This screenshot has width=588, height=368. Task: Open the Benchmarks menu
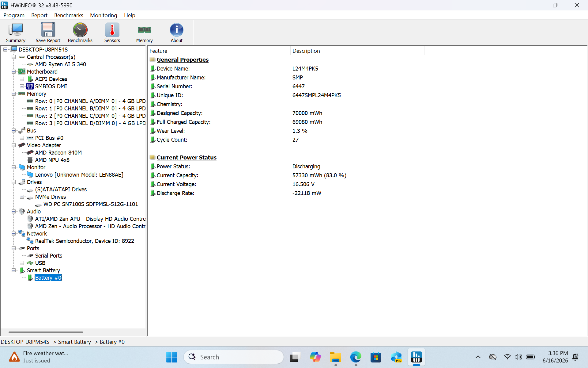(x=69, y=15)
